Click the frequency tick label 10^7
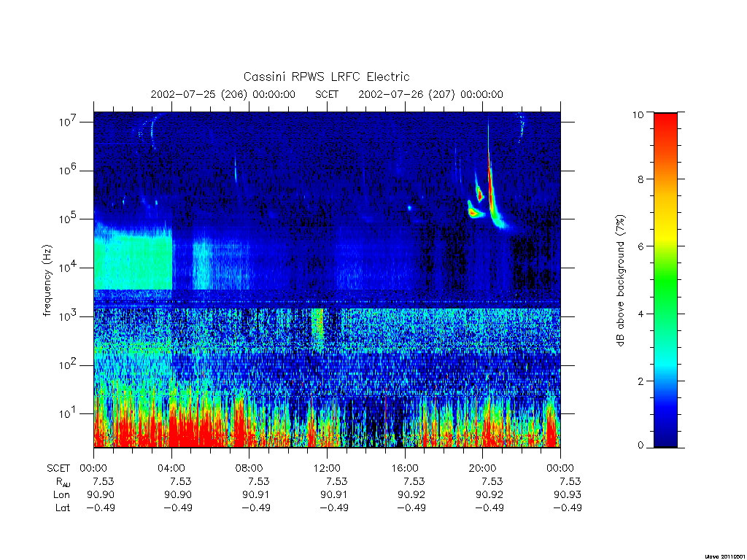The image size is (747, 560). [69, 121]
